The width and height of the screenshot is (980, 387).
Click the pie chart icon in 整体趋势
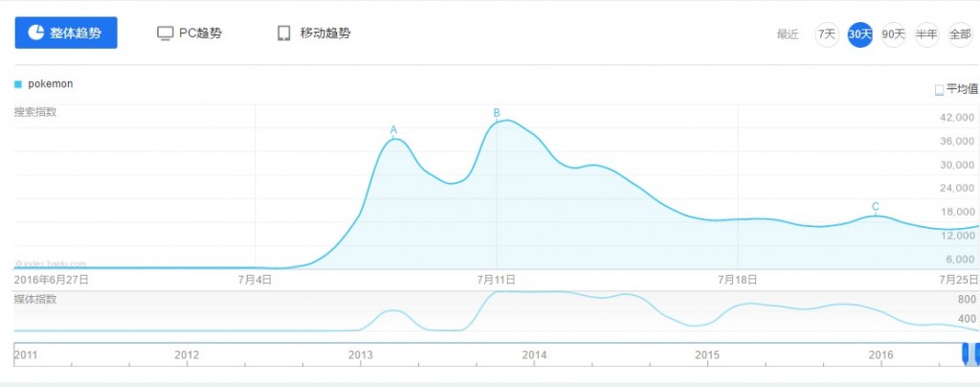pos(36,33)
